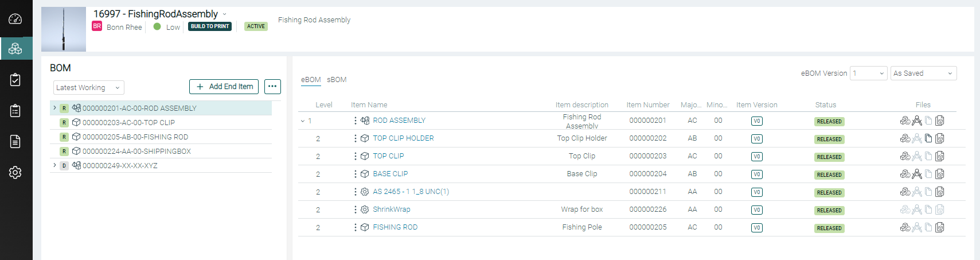
Task: Click CAD model files icon for ROD ASSEMBLY row
Action: (x=905, y=121)
